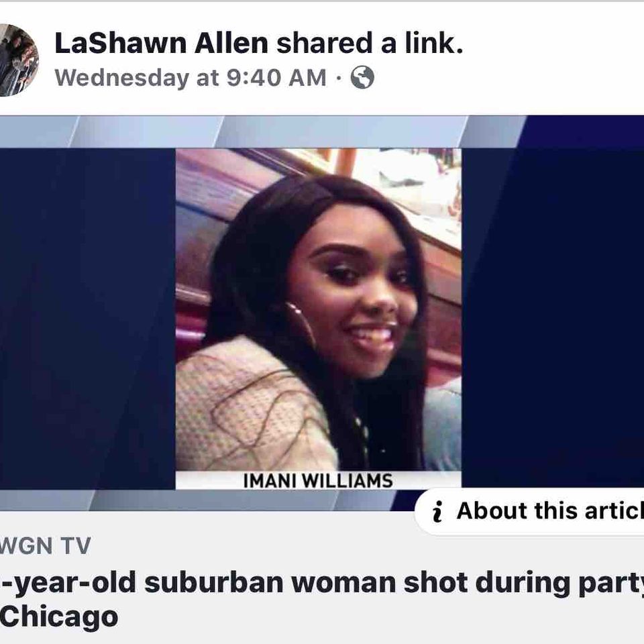The height and width of the screenshot is (644, 644).
Task: Click the globe public audience icon
Action: point(362,77)
